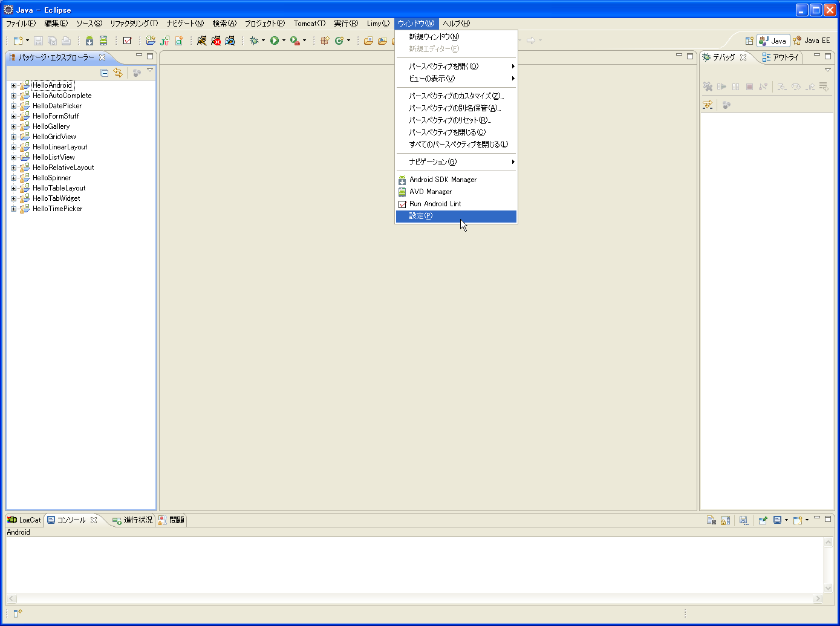Open Run toolbar button dropdown arrow
The image size is (840, 626).
coord(284,41)
